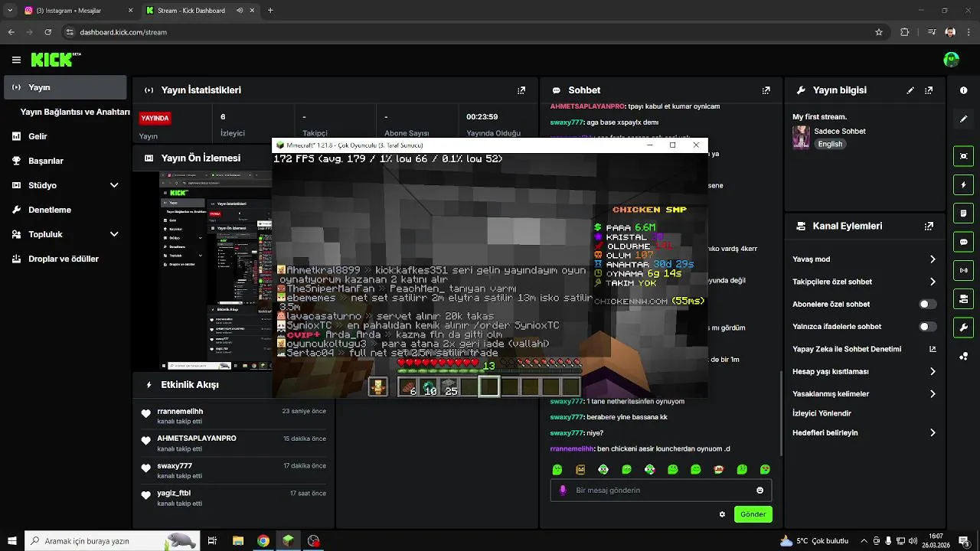Open File Explorer from the taskbar
Screen dimensions: 980x551
coord(238,541)
